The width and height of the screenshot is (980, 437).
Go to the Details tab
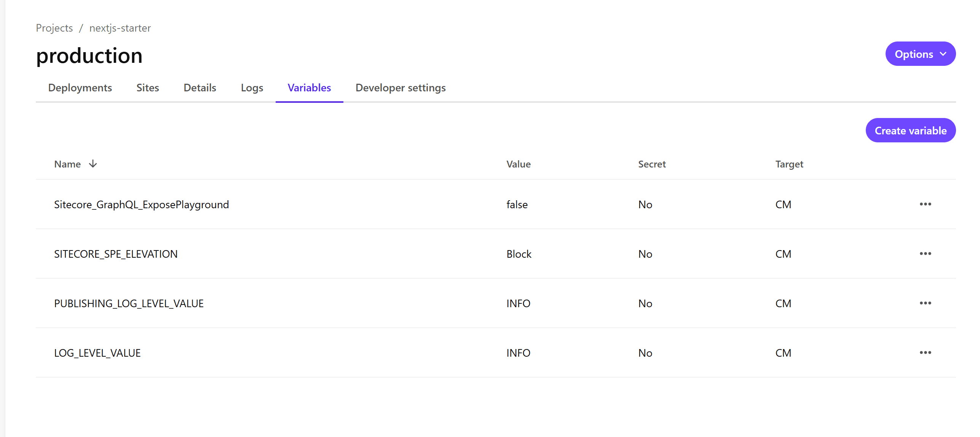[x=200, y=88]
